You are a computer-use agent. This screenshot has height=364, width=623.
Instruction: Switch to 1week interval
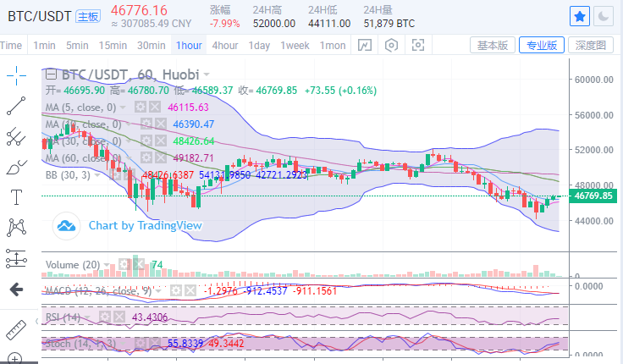pos(295,46)
